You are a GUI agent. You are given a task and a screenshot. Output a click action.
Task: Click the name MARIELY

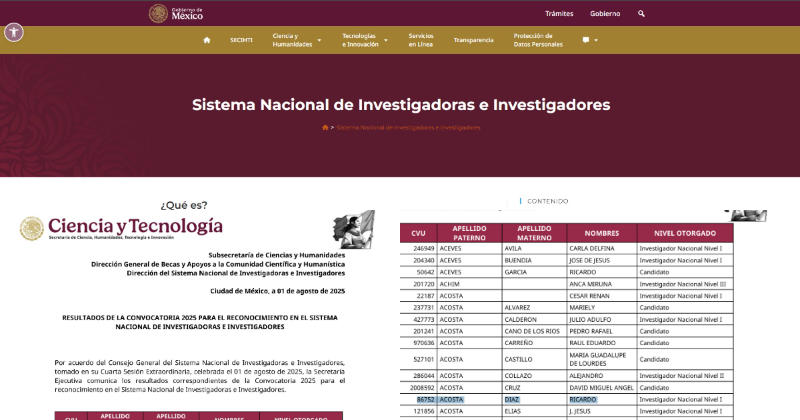click(582, 308)
